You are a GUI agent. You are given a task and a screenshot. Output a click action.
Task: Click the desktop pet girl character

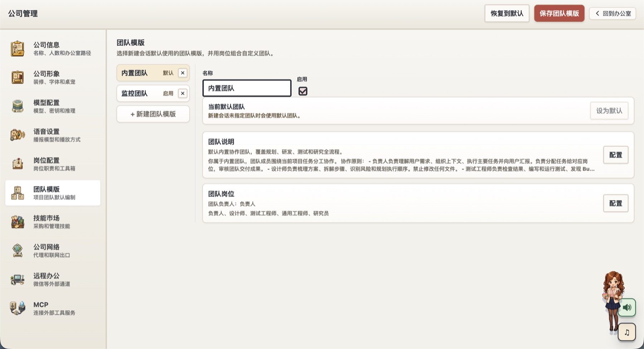pos(613,302)
